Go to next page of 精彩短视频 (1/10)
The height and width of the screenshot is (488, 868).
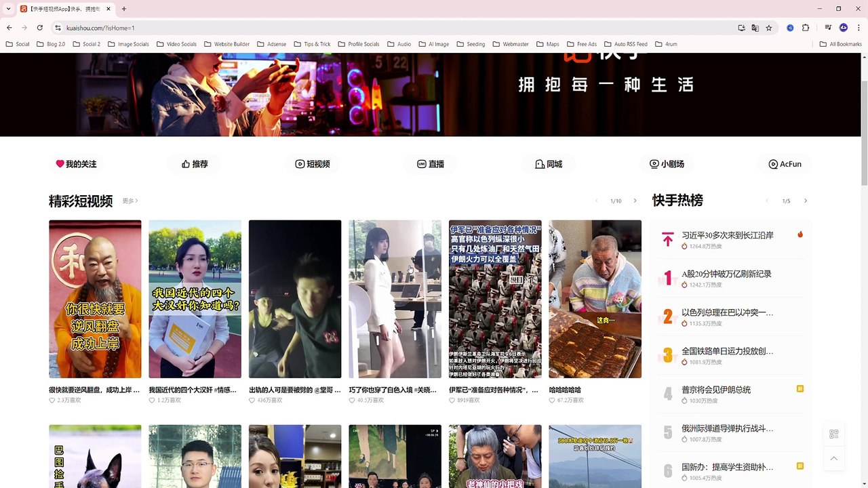coord(635,201)
